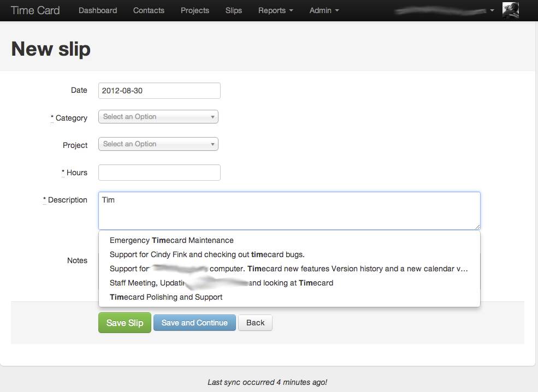The height and width of the screenshot is (392, 538).
Task: Open the Category select dropdown
Action: [158, 117]
